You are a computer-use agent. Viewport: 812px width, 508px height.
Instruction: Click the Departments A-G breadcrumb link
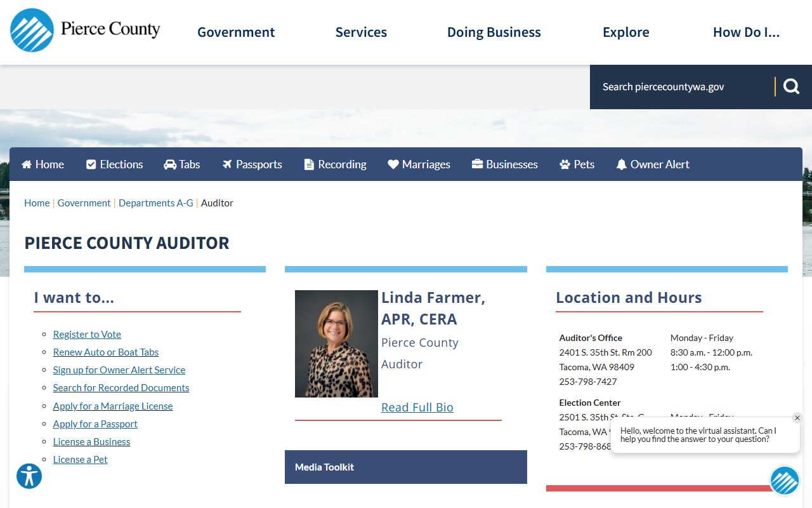coord(156,203)
